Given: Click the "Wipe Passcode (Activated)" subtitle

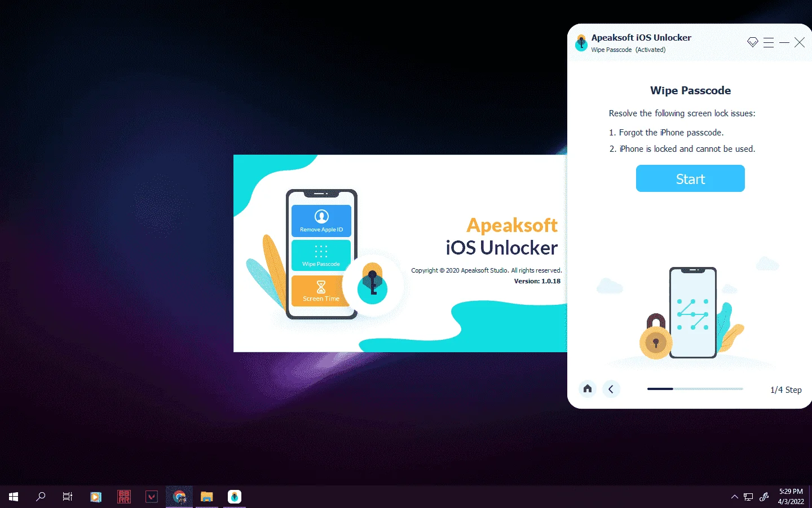Looking at the screenshot, I should tap(628, 50).
